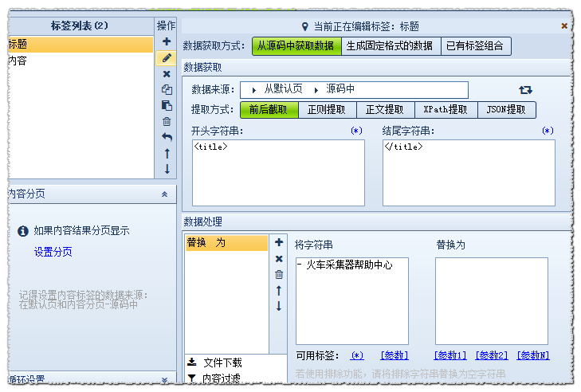Add a new tag with the tag list plus icon
This screenshot has width=581, height=392.
[x=167, y=41]
